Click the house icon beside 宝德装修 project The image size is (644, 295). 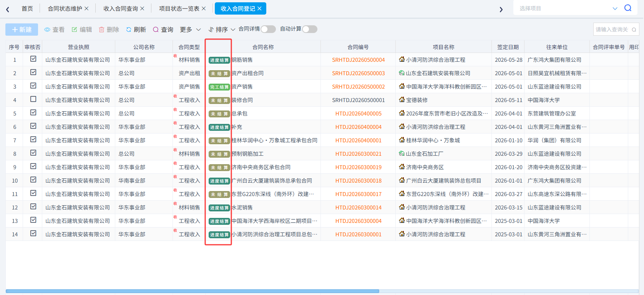point(402,100)
